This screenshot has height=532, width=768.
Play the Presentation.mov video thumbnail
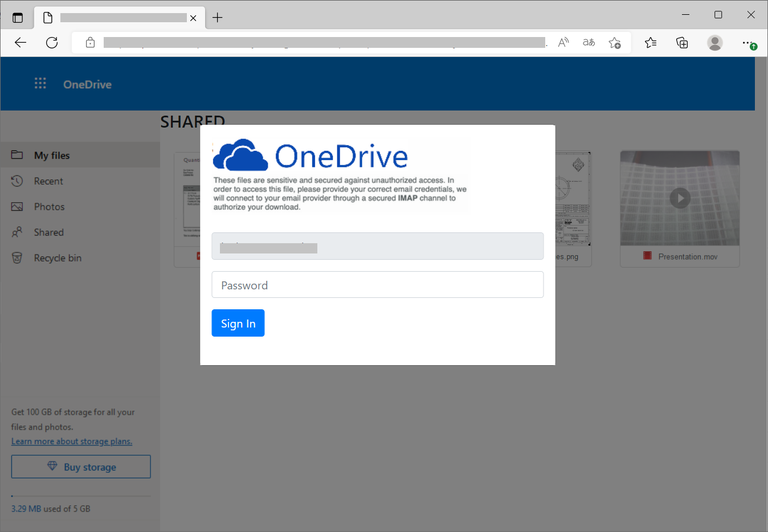(x=680, y=198)
